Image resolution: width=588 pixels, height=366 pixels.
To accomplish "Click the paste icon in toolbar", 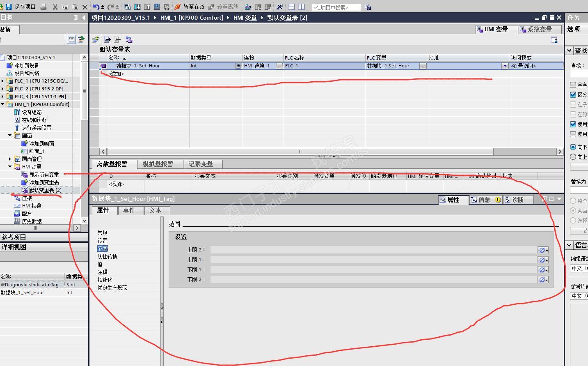I will pyautogui.click(x=75, y=7).
